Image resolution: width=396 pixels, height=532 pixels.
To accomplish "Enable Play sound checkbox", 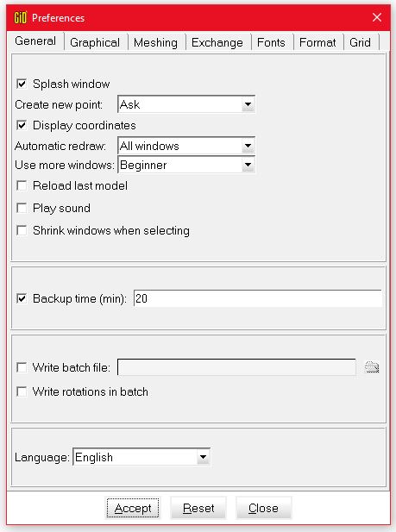I will (x=22, y=208).
